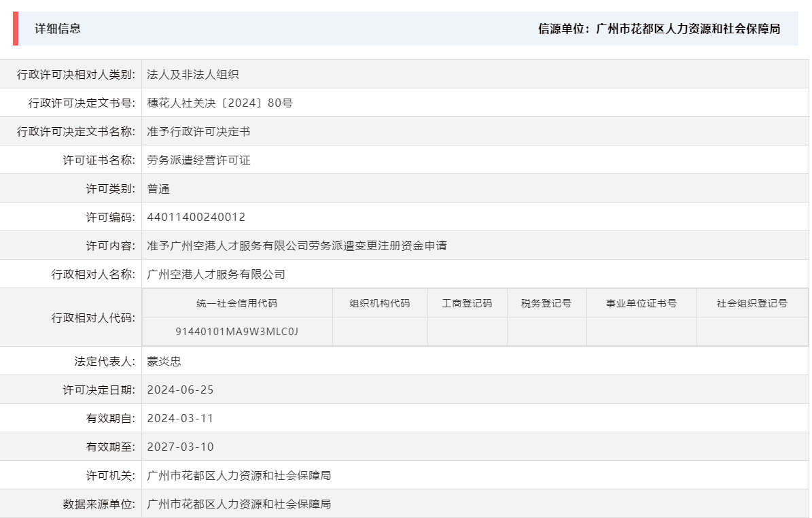This screenshot has height=518, width=812.
Task: Click the legal representative name 蒙炎忠
Action: click(163, 361)
